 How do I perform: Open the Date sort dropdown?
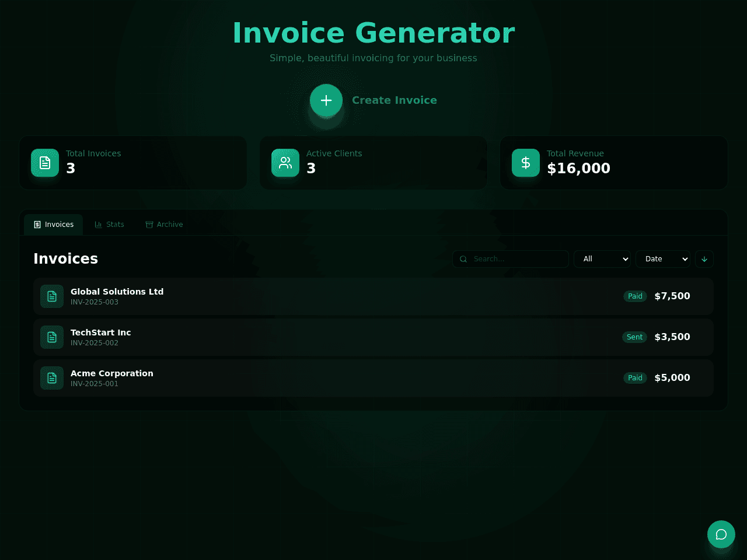[663, 259]
